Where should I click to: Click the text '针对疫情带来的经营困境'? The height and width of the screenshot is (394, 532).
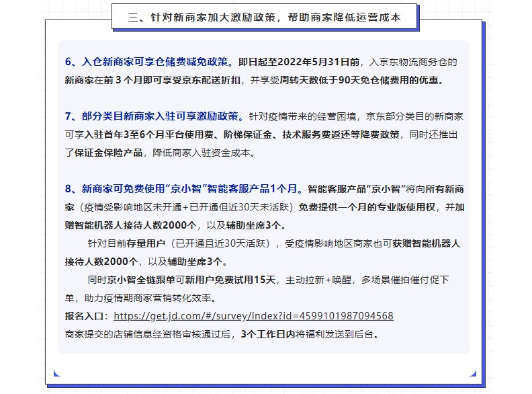tap(302, 116)
